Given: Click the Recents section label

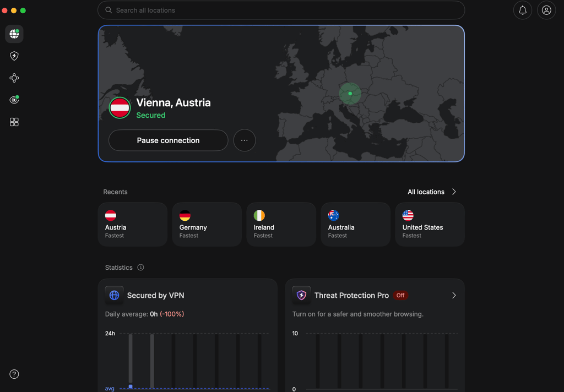Looking at the screenshot, I should tap(115, 192).
